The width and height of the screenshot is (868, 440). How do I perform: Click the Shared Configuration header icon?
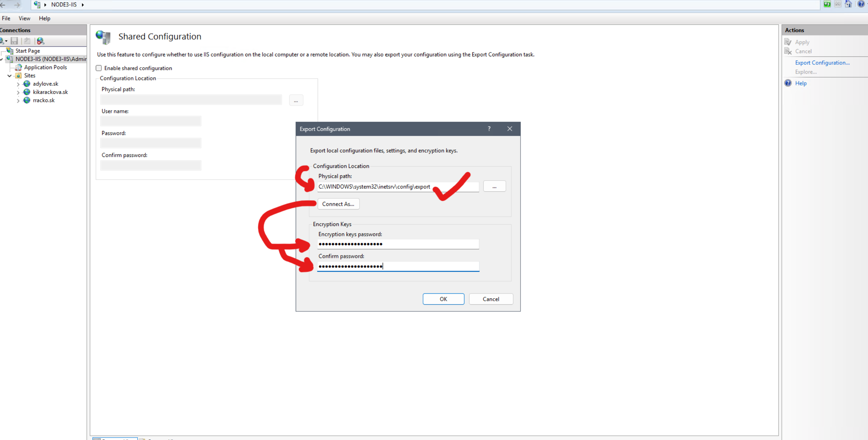104,37
